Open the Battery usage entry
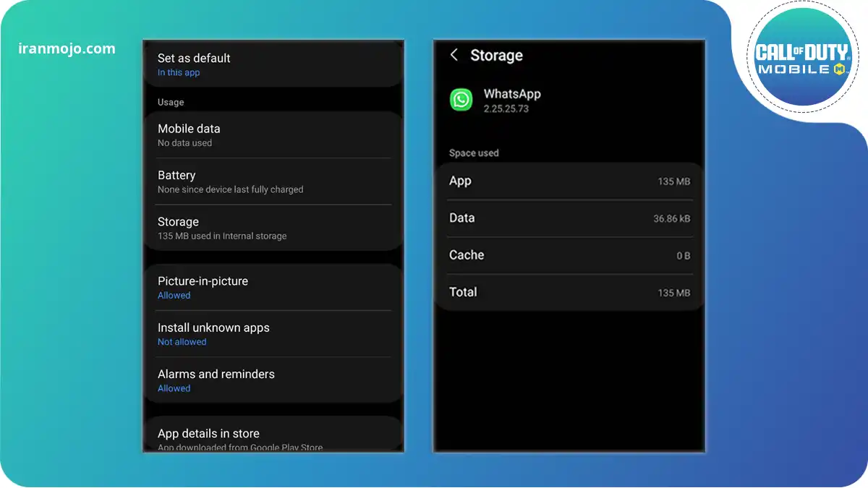The width and height of the screenshot is (868, 488). pyautogui.click(x=273, y=181)
